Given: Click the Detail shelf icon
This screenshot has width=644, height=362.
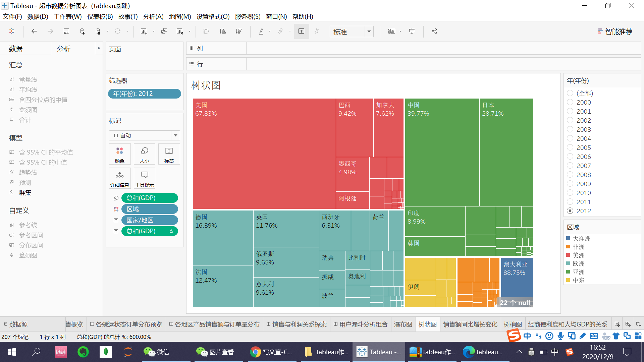Looking at the screenshot, I should (119, 178).
